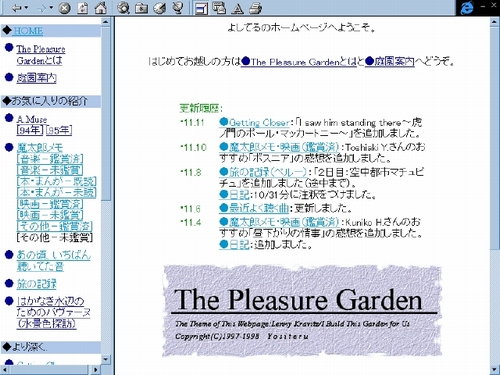Viewport: 500px width, 375px height.
Task: Open the [95年] link under A Muse
Action: point(59,130)
